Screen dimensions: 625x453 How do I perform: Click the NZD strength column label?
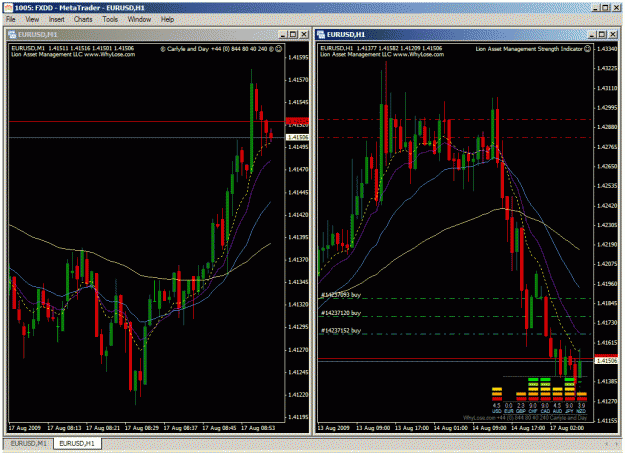click(x=581, y=411)
